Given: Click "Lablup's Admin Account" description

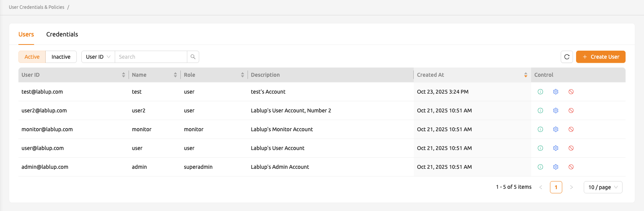Looking at the screenshot, I should 280,167.
